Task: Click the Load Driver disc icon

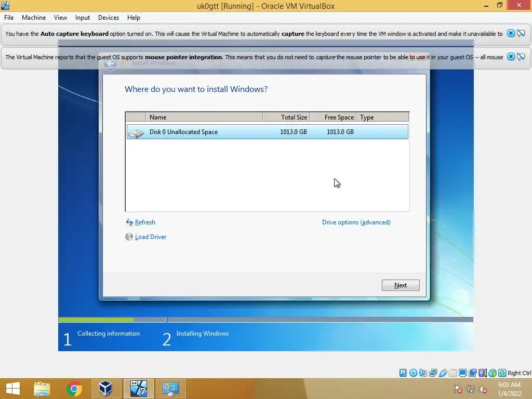Action: tap(129, 236)
